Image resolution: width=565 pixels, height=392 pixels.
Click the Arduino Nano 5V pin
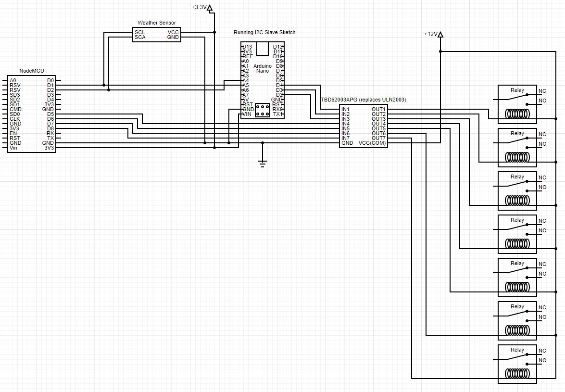click(245, 100)
